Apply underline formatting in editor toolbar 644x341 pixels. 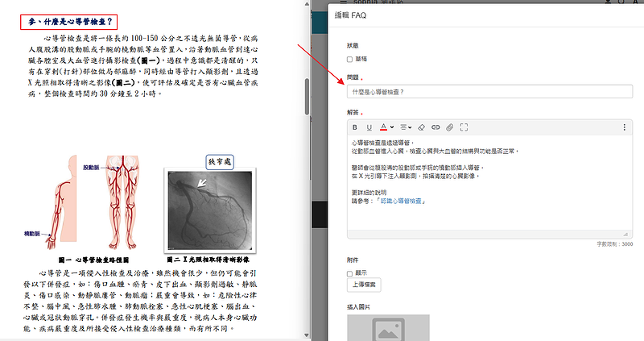tap(369, 127)
